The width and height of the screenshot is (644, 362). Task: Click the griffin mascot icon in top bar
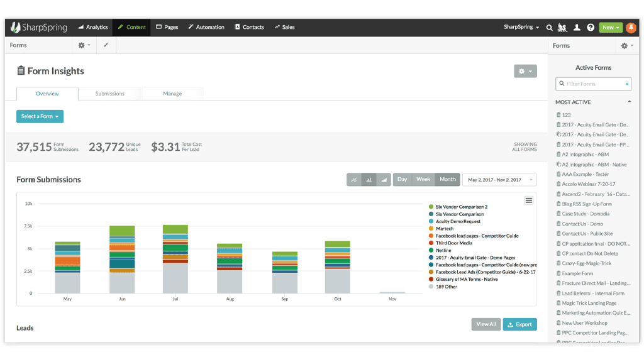pos(562,28)
